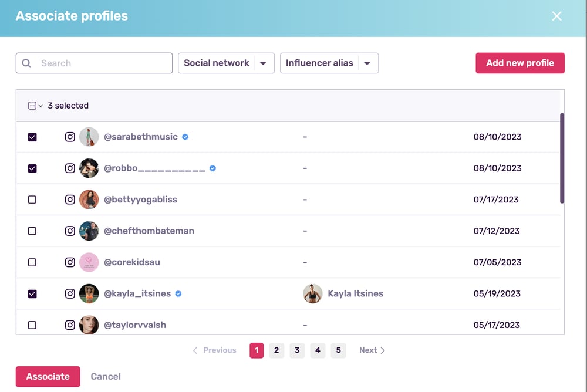This screenshot has height=392, width=587.
Task: Click @sarabethmusic profile avatar
Action: tap(89, 137)
